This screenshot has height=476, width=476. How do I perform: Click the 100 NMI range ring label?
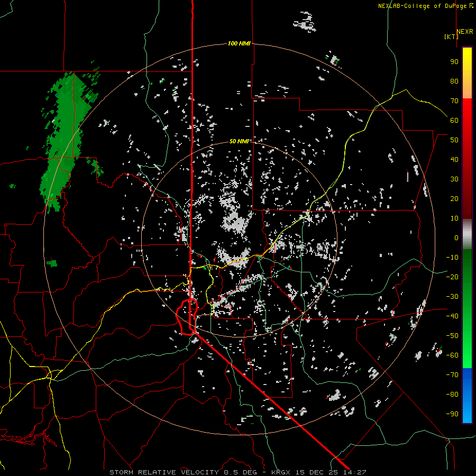pyautogui.click(x=239, y=43)
